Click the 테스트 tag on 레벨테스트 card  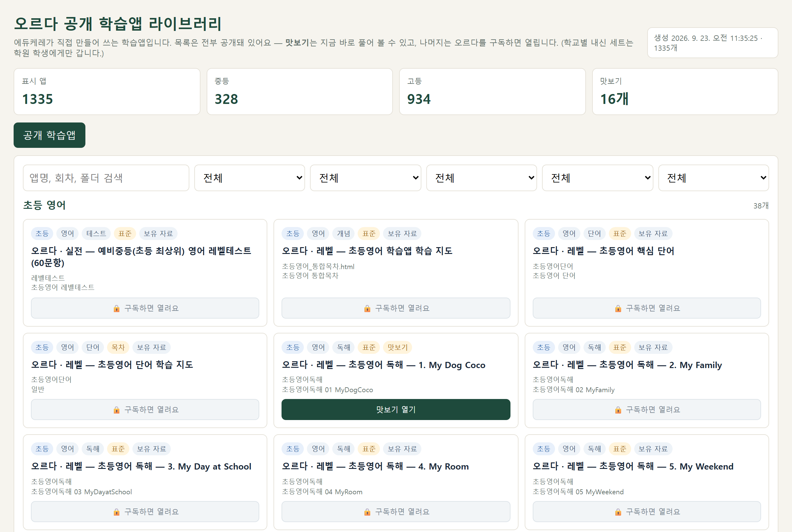[x=96, y=234]
